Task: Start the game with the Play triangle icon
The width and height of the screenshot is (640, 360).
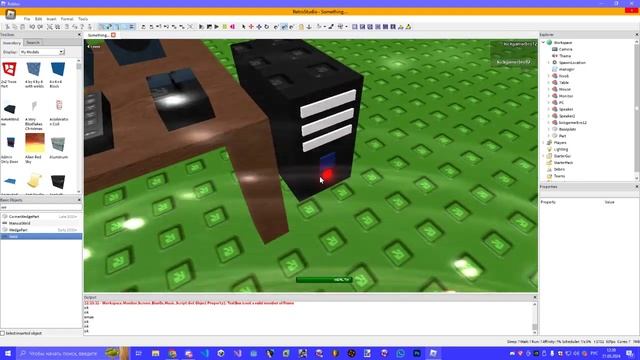Action: click(217, 27)
